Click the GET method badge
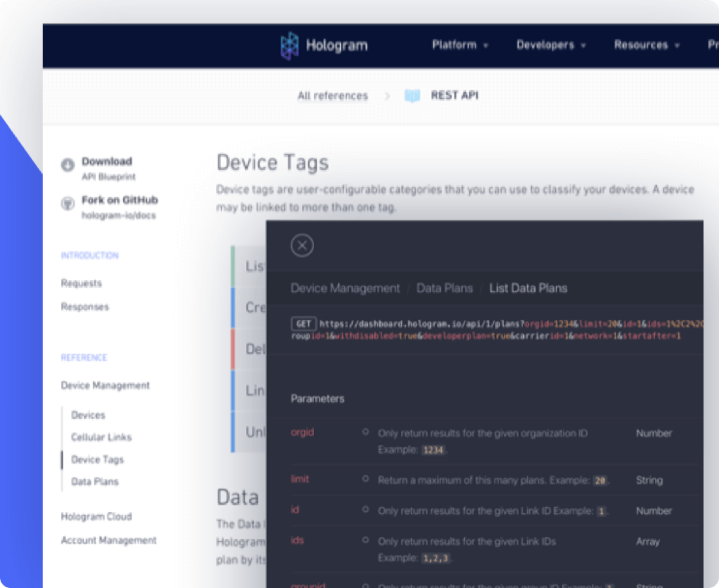This screenshot has height=588, width=719. (x=303, y=324)
